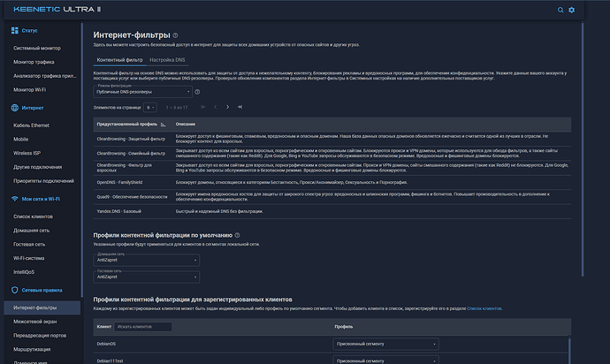Open Другие подключения menu item
Viewport: 610px width, 364px height.
pyautogui.click(x=38, y=167)
